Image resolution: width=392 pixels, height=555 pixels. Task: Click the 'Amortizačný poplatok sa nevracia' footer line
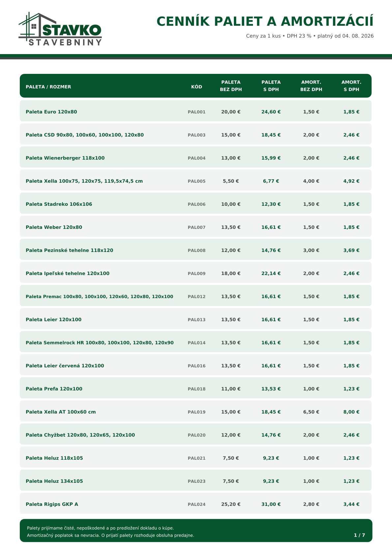pyautogui.click(x=111, y=536)
